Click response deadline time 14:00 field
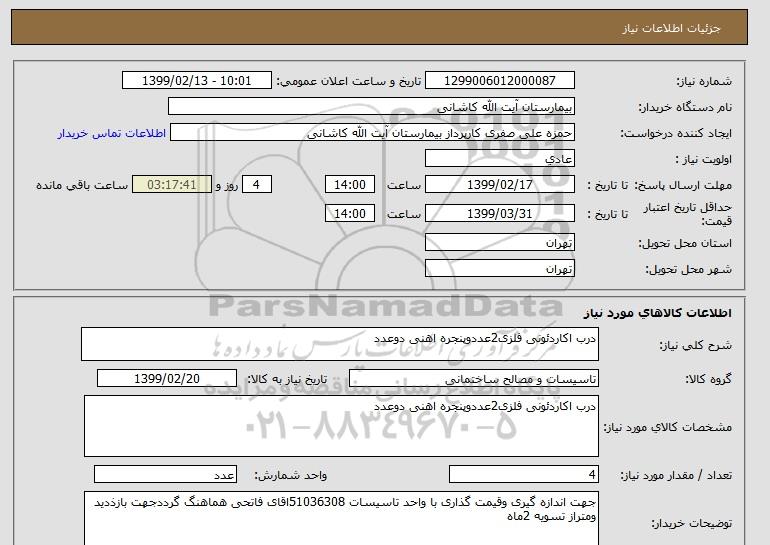Screen dimensions: 770x545 pyautogui.click(x=350, y=185)
